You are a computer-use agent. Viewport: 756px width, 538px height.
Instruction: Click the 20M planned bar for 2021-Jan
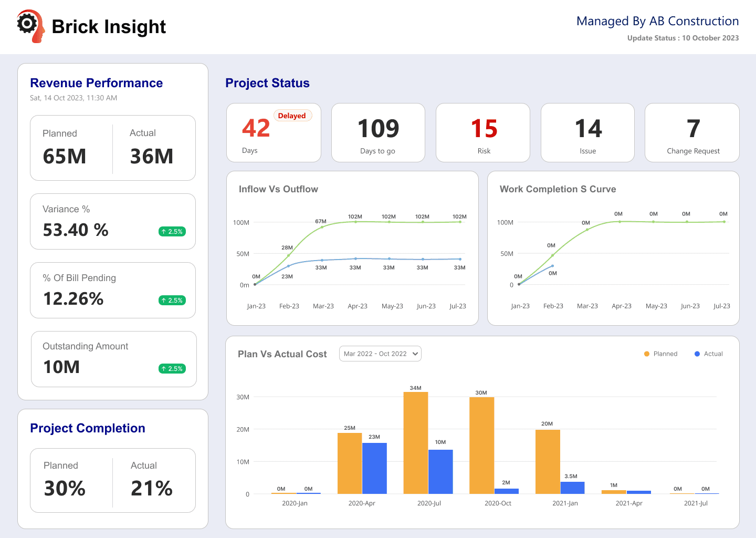pos(548,462)
